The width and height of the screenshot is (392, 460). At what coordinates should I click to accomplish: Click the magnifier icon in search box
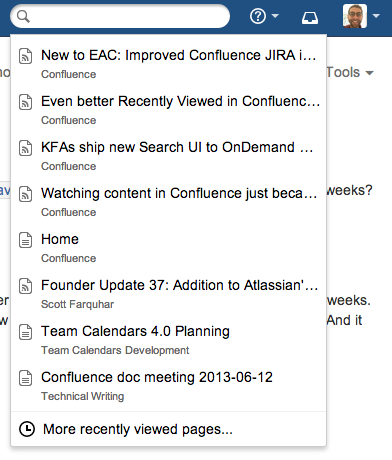(x=23, y=16)
